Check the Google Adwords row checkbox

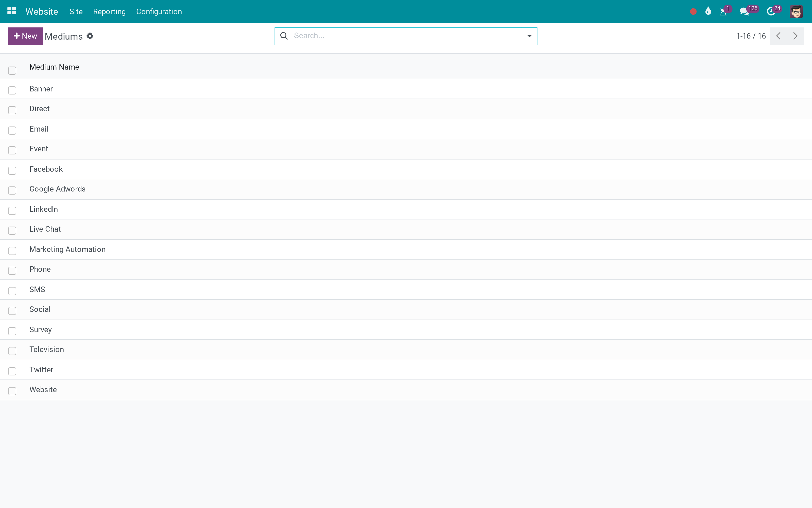(x=12, y=190)
